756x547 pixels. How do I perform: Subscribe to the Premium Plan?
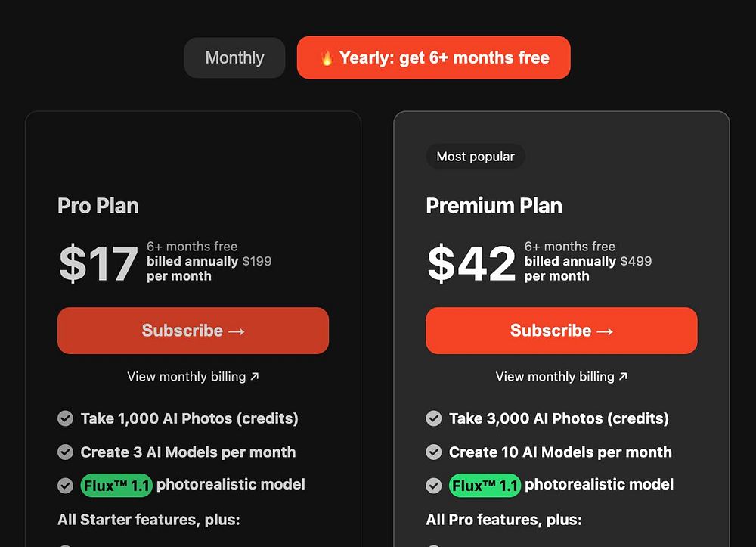[x=561, y=331]
